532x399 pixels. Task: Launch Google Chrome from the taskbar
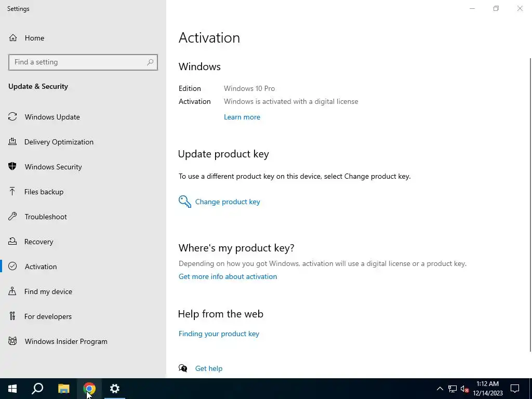pyautogui.click(x=89, y=389)
